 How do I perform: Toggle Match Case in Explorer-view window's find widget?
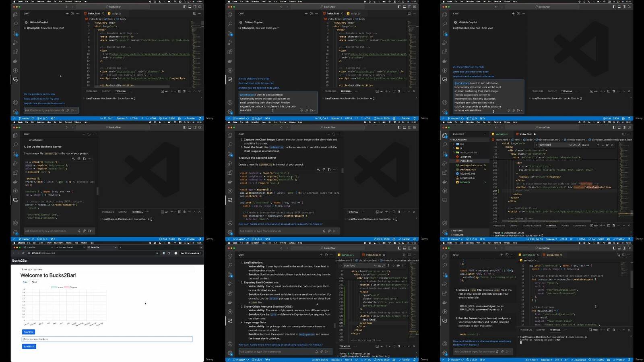pyautogui.click(x=571, y=145)
